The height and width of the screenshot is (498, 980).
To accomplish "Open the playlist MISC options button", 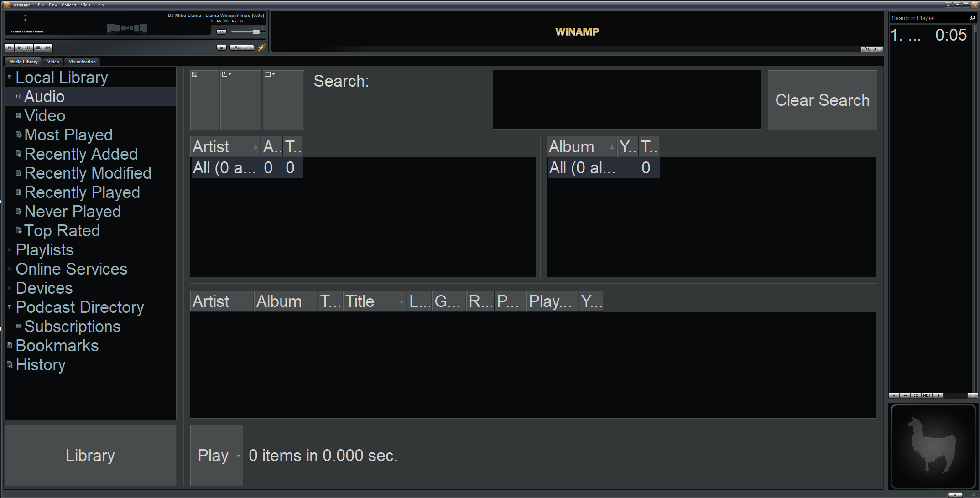I will [927, 396].
